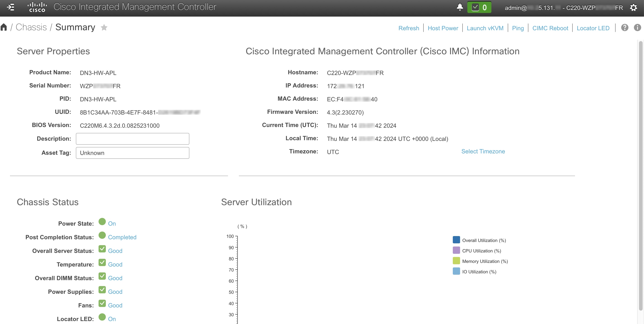644x324 pixels.
Task: Toggle the CPU Utilization legend swatch
Action: point(456,250)
